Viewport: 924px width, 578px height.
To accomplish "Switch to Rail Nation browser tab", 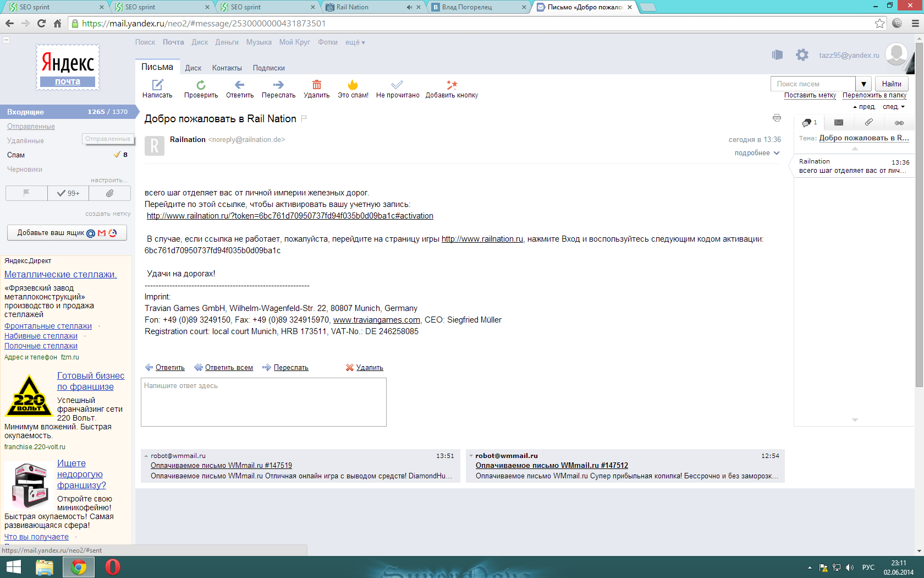I will click(x=373, y=7).
